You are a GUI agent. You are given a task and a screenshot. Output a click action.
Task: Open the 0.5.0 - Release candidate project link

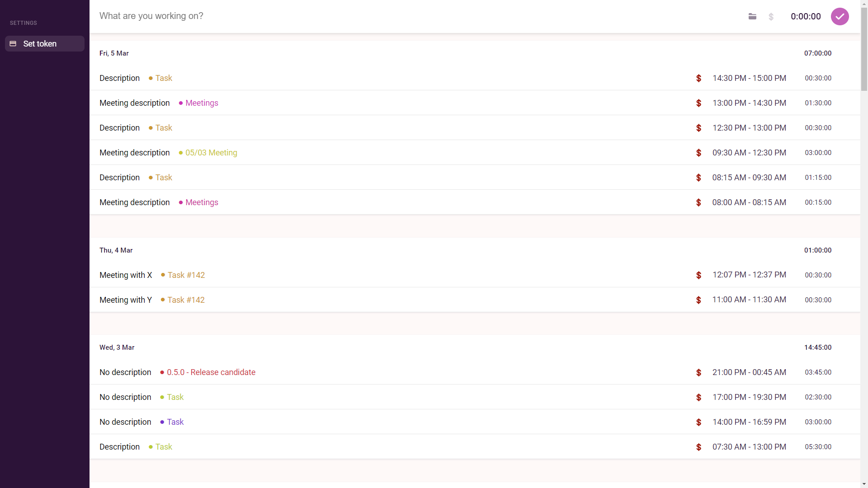point(211,372)
